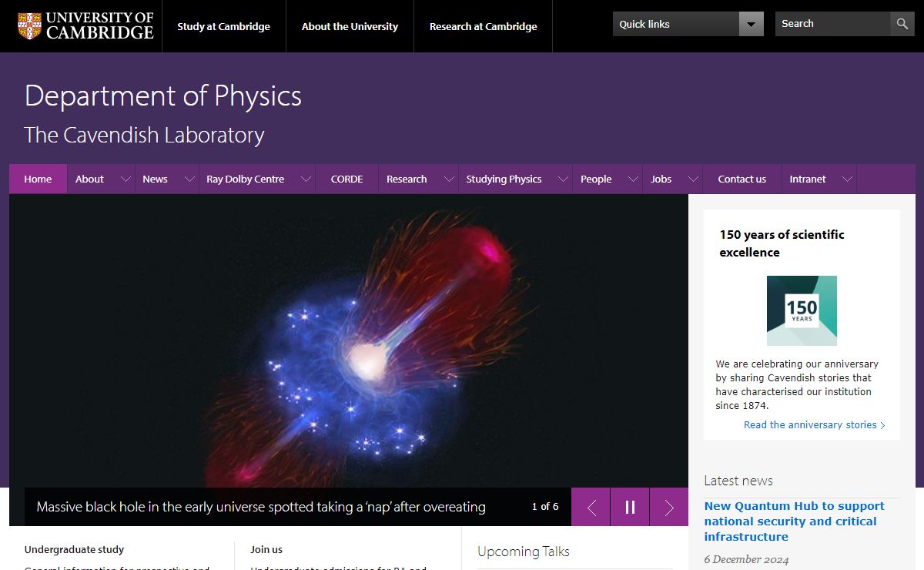The image size is (924, 570).
Task: Open the CORDE menu item
Action: (x=346, y=179)
